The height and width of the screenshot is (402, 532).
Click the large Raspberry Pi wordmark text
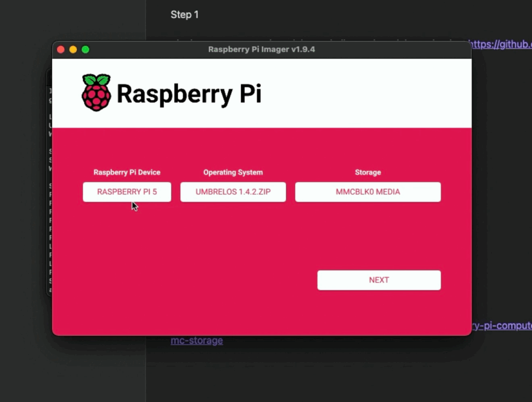pos(189,94)
